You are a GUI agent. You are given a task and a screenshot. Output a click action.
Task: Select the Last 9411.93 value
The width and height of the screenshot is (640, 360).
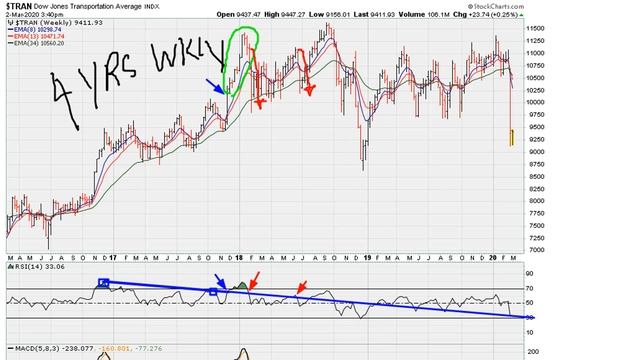374,14
